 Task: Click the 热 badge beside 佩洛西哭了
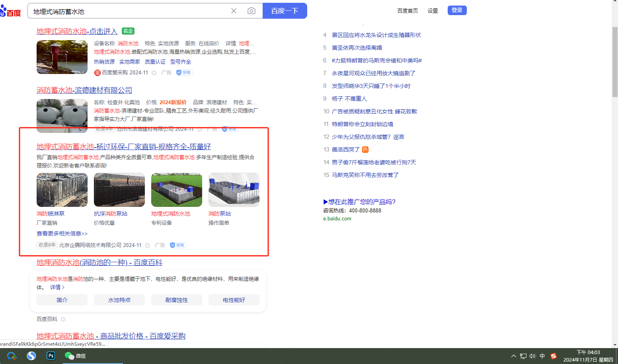click(365, 150)
